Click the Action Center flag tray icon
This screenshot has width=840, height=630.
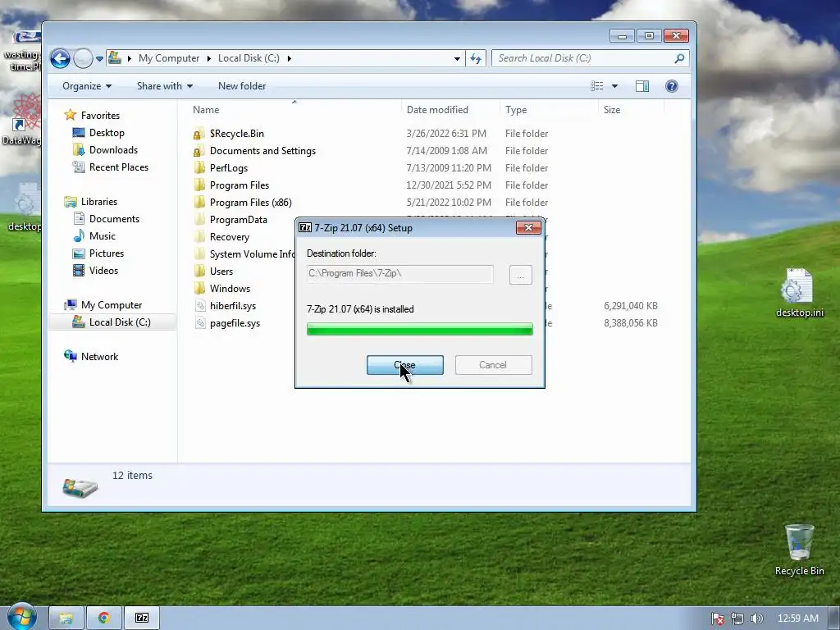tap(717, 619)
